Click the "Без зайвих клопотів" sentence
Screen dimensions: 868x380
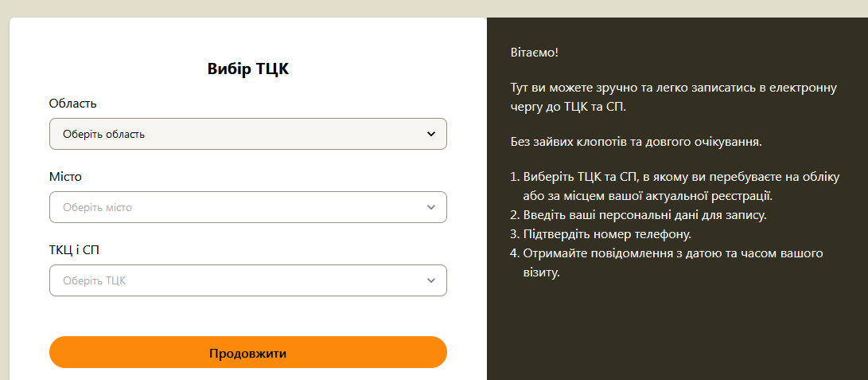click(x=636, y=141)
